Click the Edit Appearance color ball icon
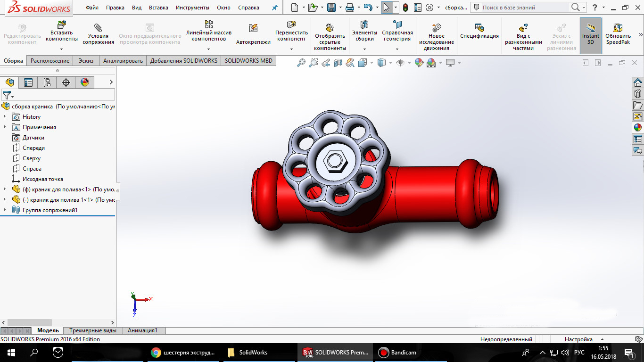The height and width of the screenshot is (362, 644). [x=419, y=63]
